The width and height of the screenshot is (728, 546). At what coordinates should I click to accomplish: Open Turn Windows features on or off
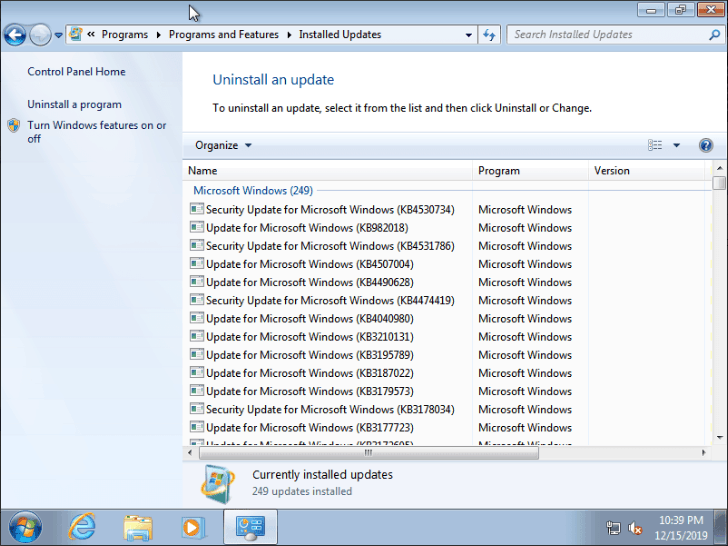click(x=97, y=132)
